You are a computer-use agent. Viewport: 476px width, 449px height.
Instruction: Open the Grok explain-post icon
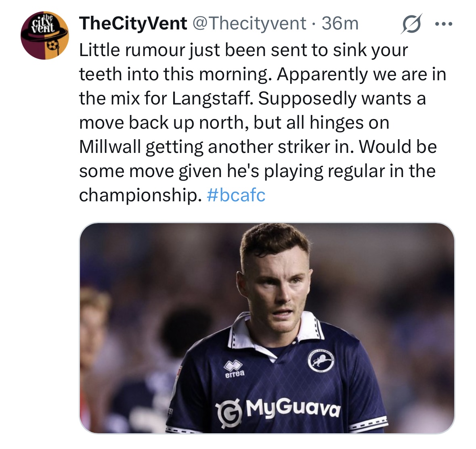click(411, 23)
